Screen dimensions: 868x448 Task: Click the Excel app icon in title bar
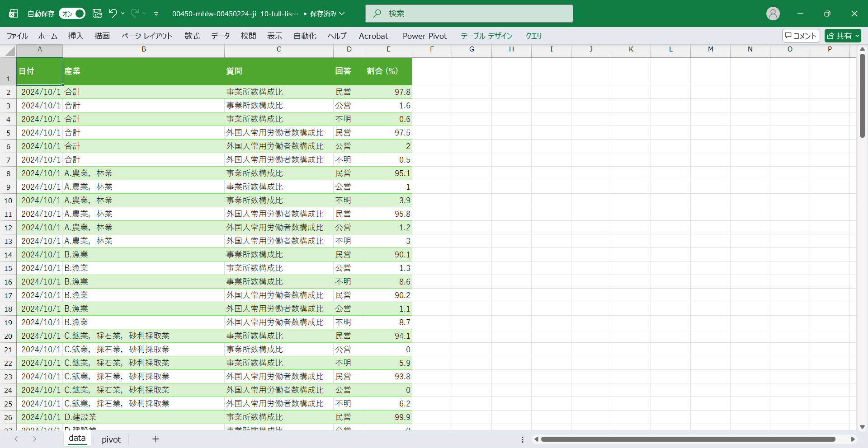(14, 14)
